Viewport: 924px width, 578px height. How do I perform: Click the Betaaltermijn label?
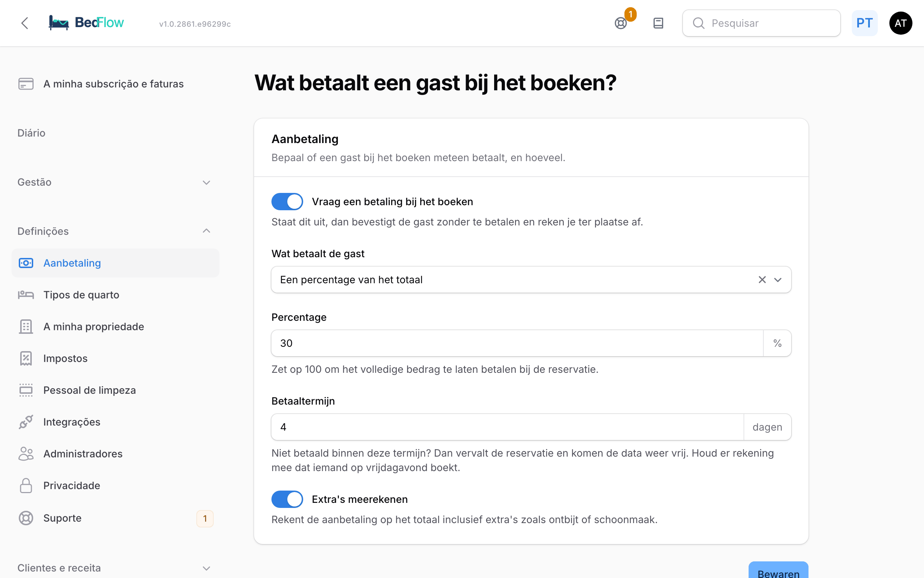[x=303, y=401]
